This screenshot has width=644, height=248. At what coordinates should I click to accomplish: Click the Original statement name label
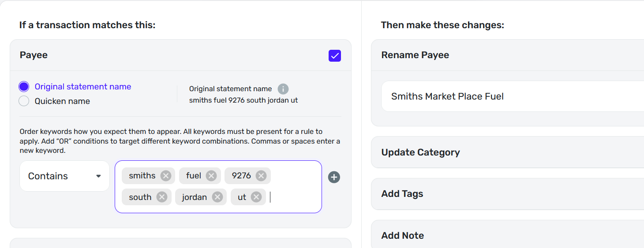click(x=83, y=87)
